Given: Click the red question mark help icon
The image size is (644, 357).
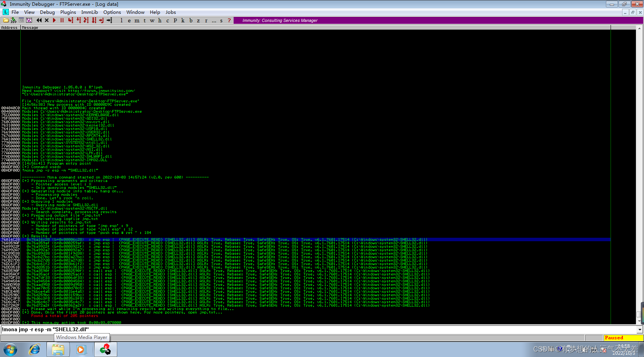Looking at the screenshot, I should coord(229,20).
